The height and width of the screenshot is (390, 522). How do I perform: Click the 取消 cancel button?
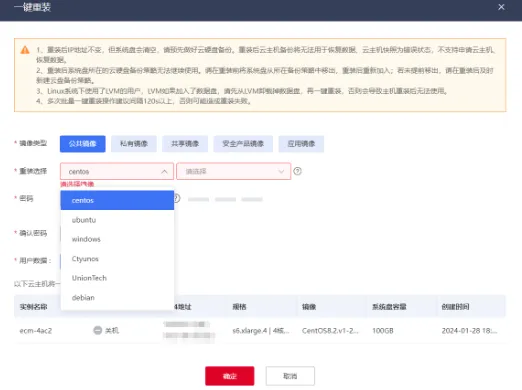tap(290, 376)
